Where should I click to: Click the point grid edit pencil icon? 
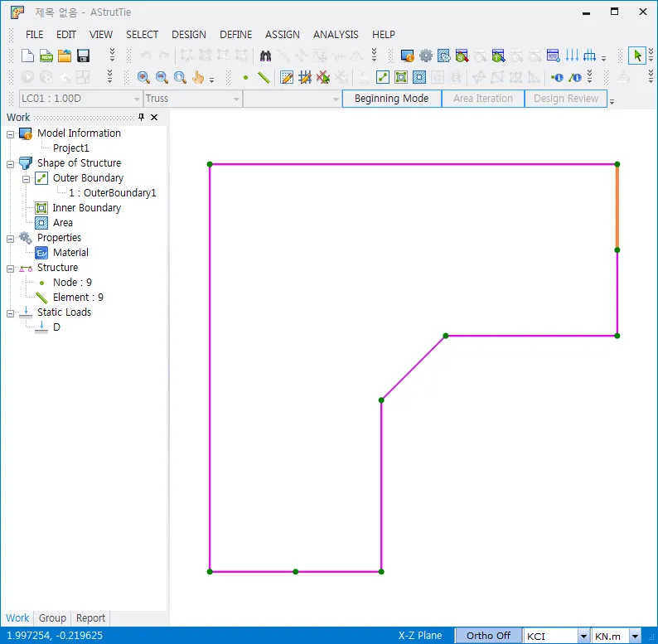287,77
